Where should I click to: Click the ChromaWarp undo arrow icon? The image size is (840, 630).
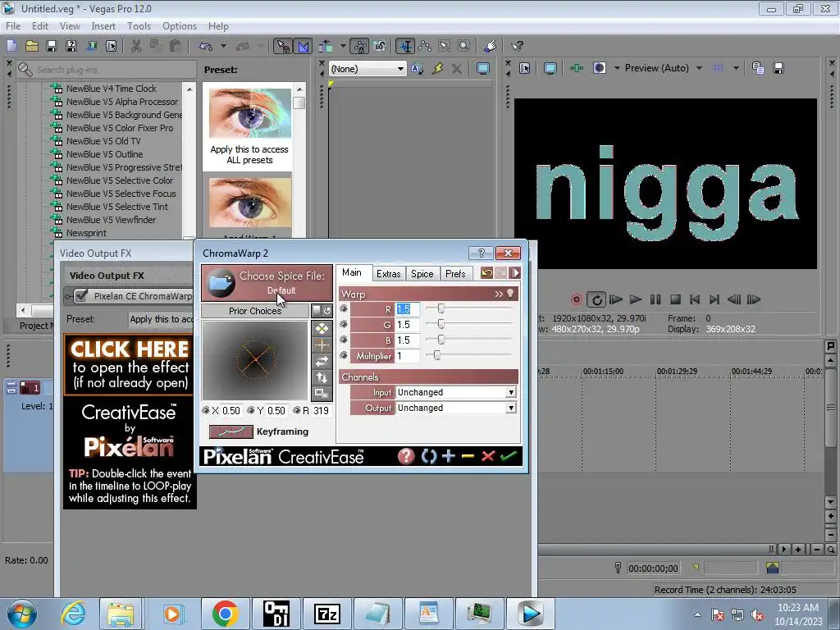(x=486, y=273)
